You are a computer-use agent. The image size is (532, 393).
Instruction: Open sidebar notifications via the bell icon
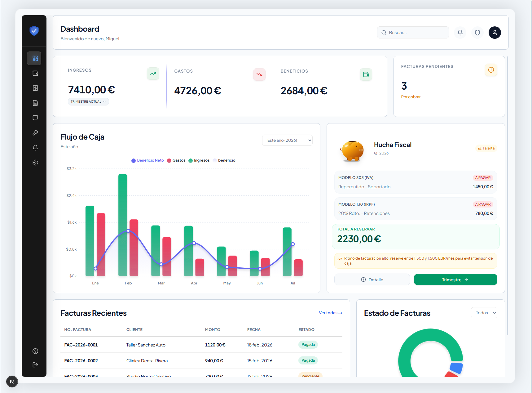[x=35, y=148]
